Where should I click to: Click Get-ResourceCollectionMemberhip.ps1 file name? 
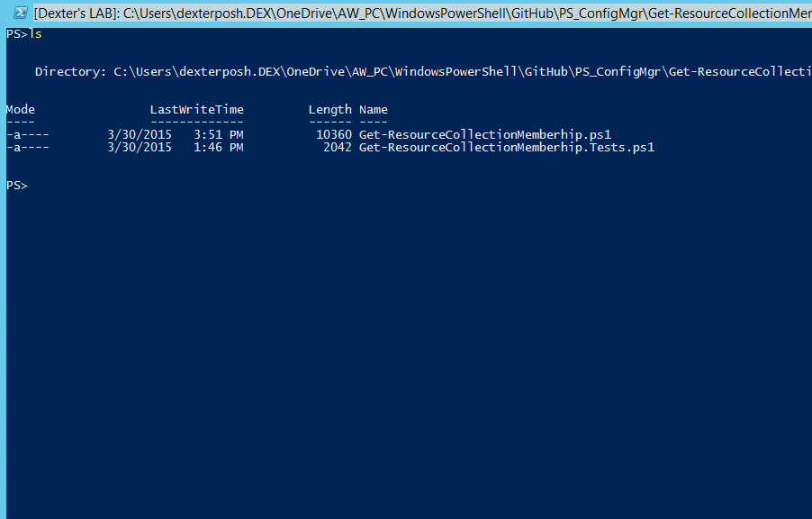pyautogui.click(x=485, y=135)
